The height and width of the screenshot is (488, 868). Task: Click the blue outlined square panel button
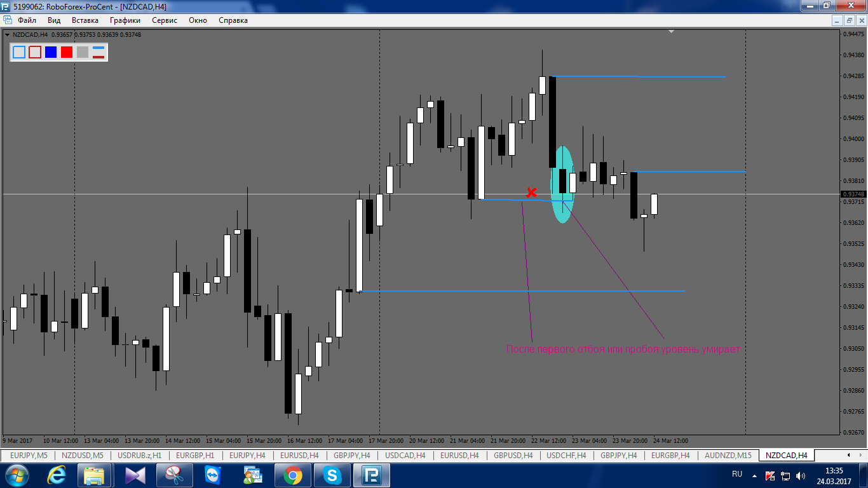[x=19, y=52]
